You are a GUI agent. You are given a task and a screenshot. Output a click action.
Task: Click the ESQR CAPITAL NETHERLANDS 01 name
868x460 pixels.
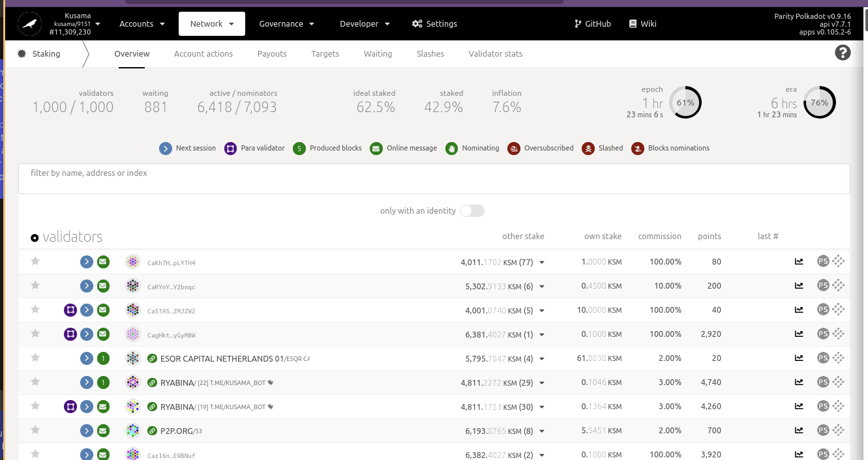coord(222,358)
